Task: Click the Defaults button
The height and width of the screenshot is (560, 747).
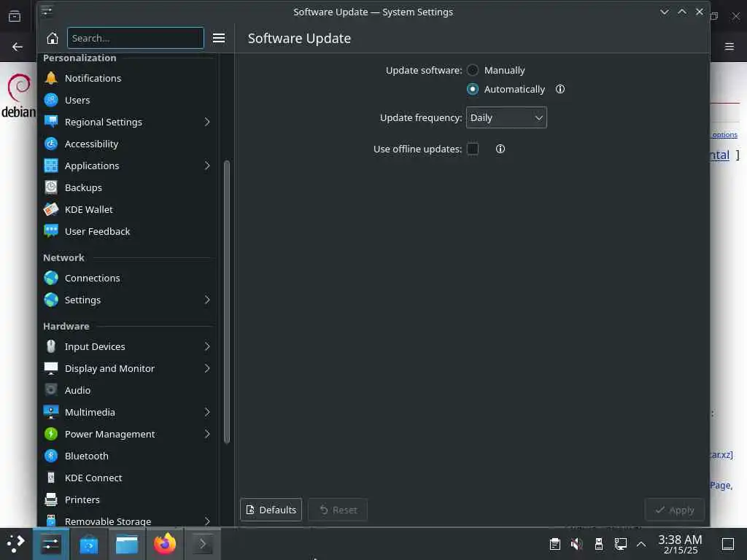Action: click(x=271, y=510)
